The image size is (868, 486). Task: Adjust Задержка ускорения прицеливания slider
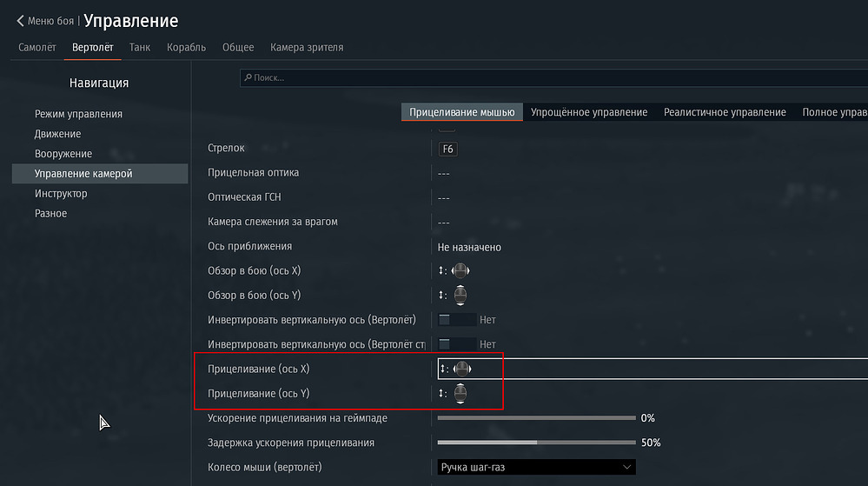(536, 443)
